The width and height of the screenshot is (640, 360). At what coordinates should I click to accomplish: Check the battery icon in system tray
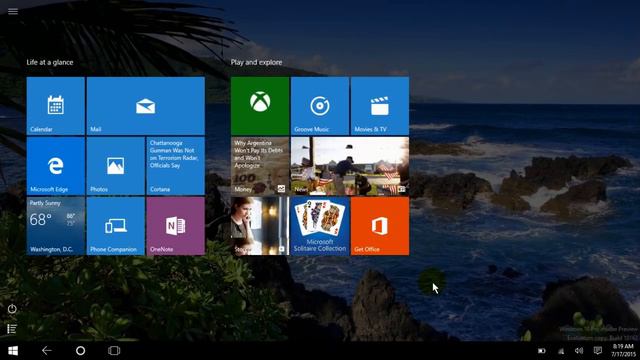(542, 351)
